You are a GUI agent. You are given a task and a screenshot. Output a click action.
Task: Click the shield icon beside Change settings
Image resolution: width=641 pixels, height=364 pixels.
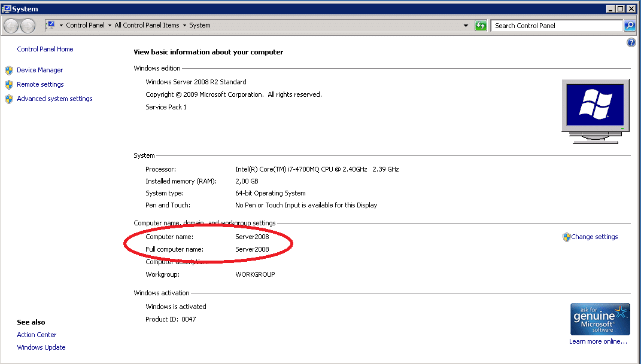click(x=566, y=237)
